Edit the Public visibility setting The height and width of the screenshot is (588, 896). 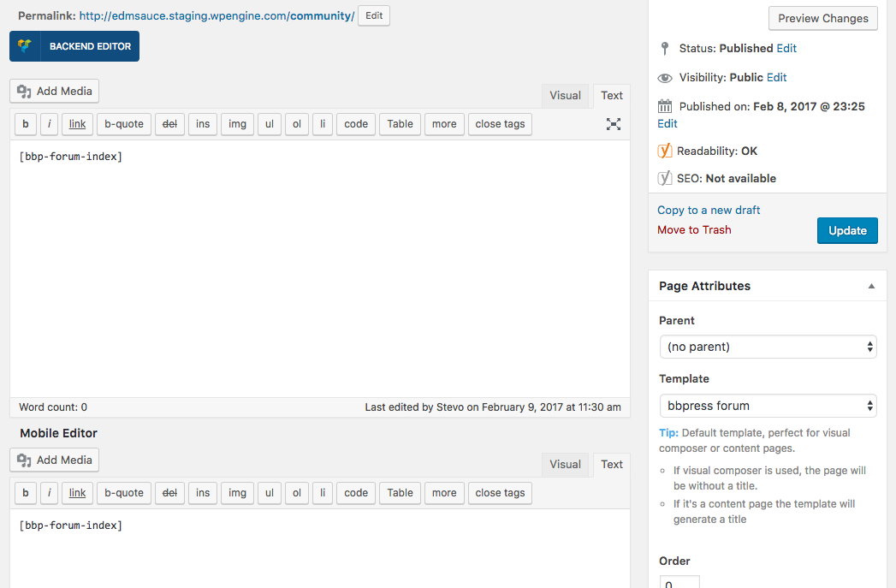(x=776, y=78)
